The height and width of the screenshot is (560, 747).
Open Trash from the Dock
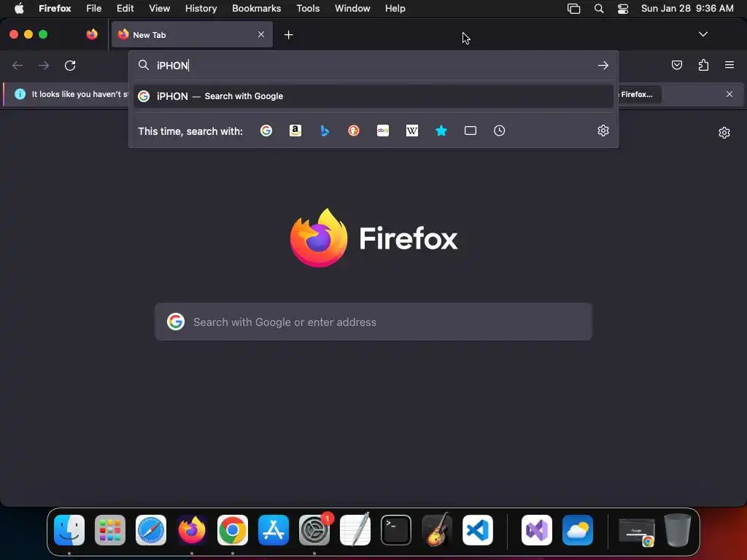(x=678, y=530)
